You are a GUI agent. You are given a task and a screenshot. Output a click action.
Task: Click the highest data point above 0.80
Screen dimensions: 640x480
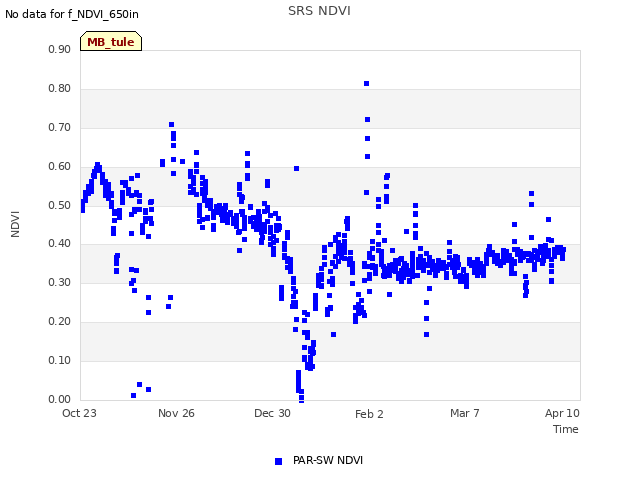[x=367, y=83]
